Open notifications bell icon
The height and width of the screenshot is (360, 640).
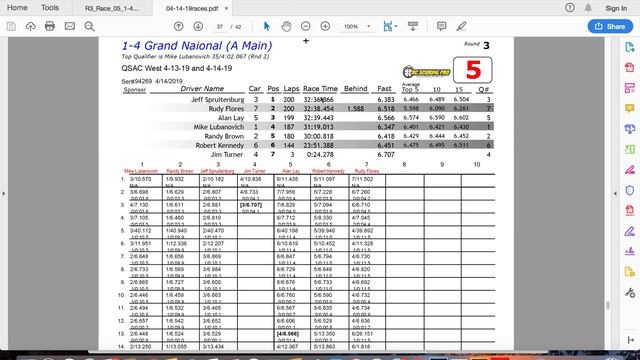tap(588, 8)
